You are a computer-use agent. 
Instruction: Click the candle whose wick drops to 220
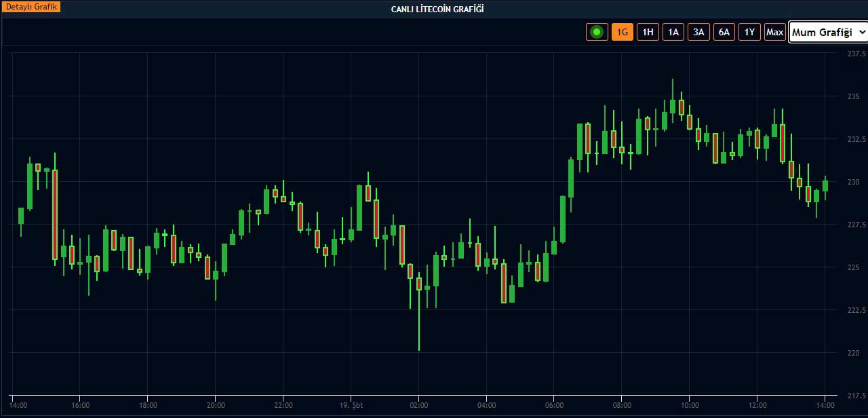419,284
